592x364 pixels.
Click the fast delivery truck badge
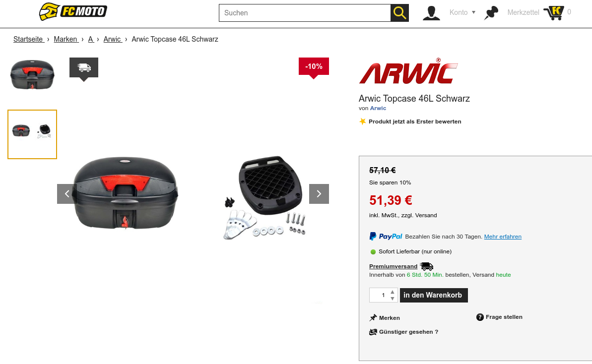tap(84, 68)
